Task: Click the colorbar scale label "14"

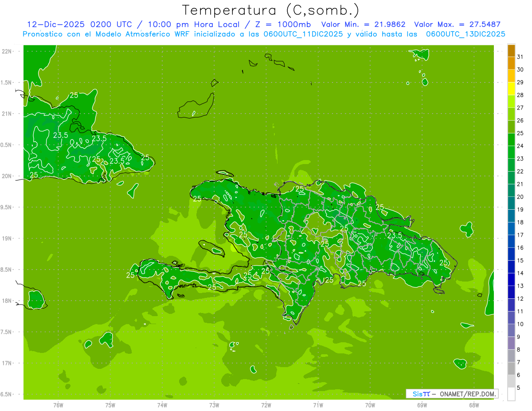Action: point(520,273)
